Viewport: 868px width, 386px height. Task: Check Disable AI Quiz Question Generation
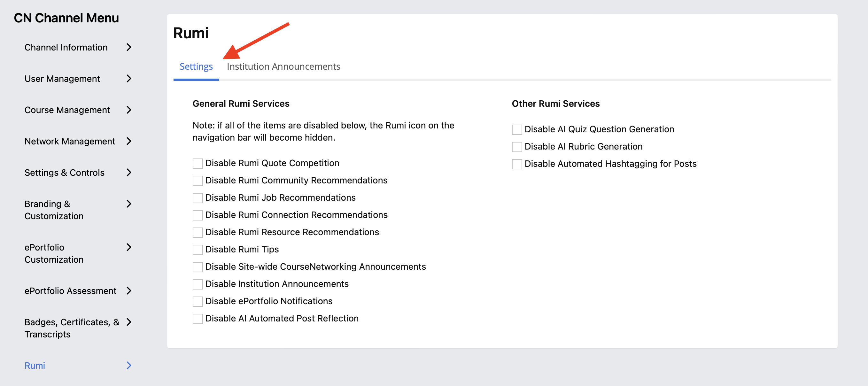coord(517,130)
